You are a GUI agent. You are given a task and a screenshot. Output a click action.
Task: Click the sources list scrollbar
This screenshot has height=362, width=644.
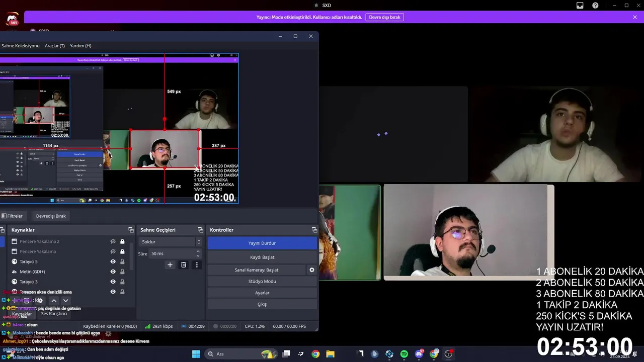click(x=132, y=256)
